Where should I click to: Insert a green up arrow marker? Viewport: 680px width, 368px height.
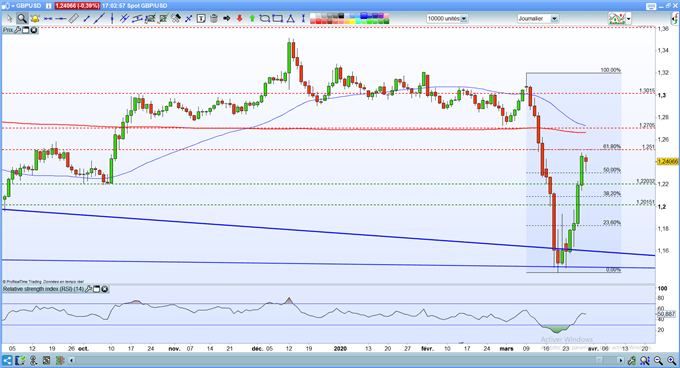252,19
